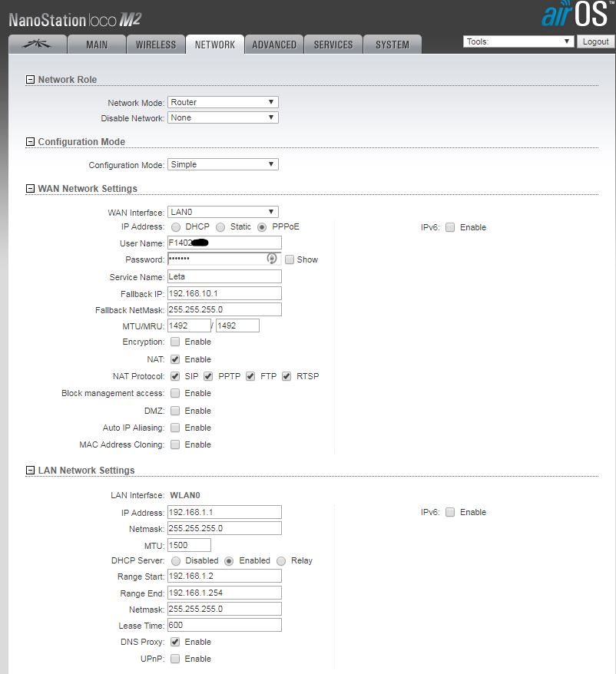This screenshot has width=616, height=674.
Task: Enable IPv6 in WAN settings
Action: [x=450, y=227]
